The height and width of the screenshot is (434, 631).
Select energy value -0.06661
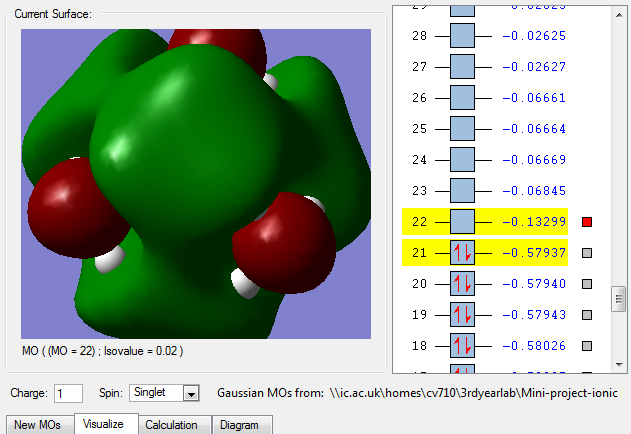click(534, 98)
